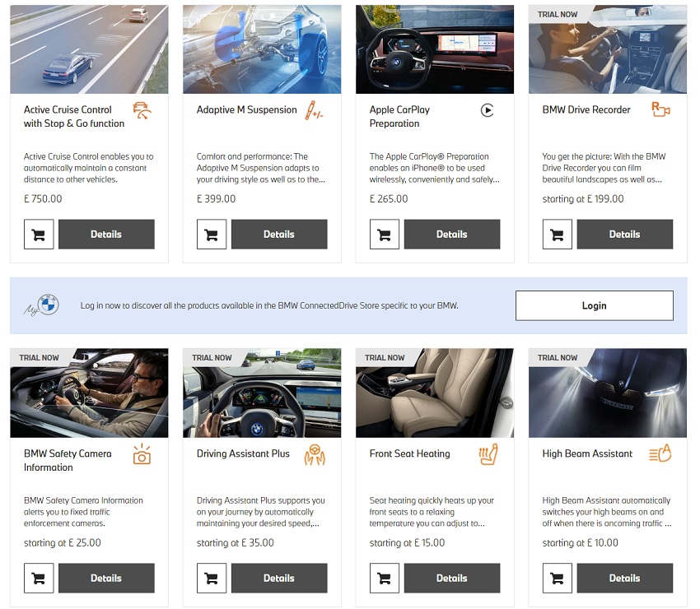
Task: Click the My BMW logo in banner
Action: (41, 305)
